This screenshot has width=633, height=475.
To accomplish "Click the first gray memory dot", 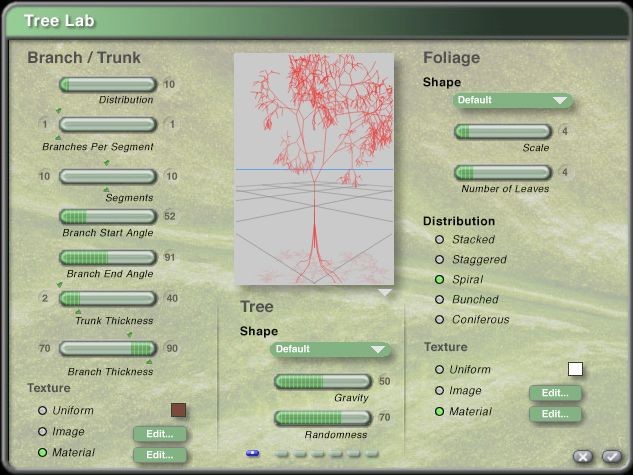I will (282, 453).
